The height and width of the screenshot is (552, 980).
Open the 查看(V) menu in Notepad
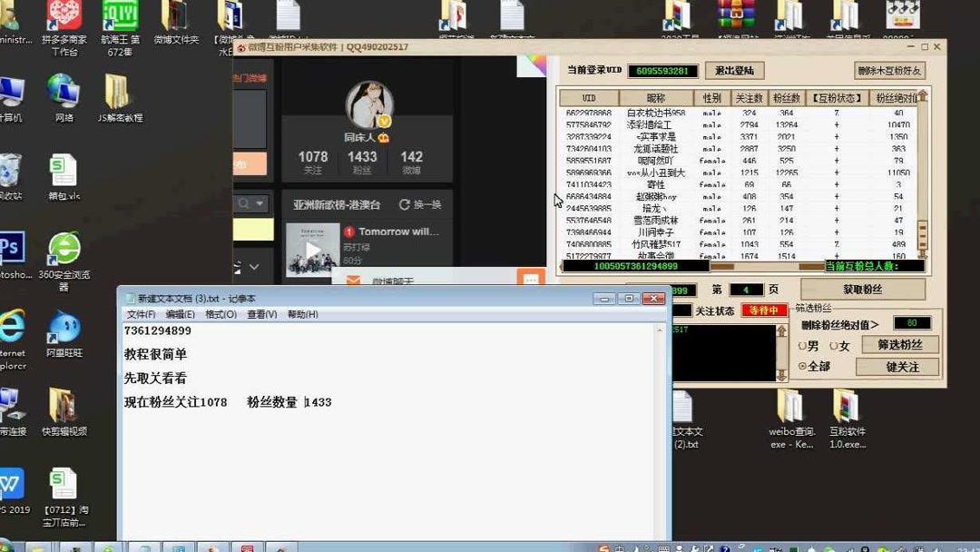(261, 313)
